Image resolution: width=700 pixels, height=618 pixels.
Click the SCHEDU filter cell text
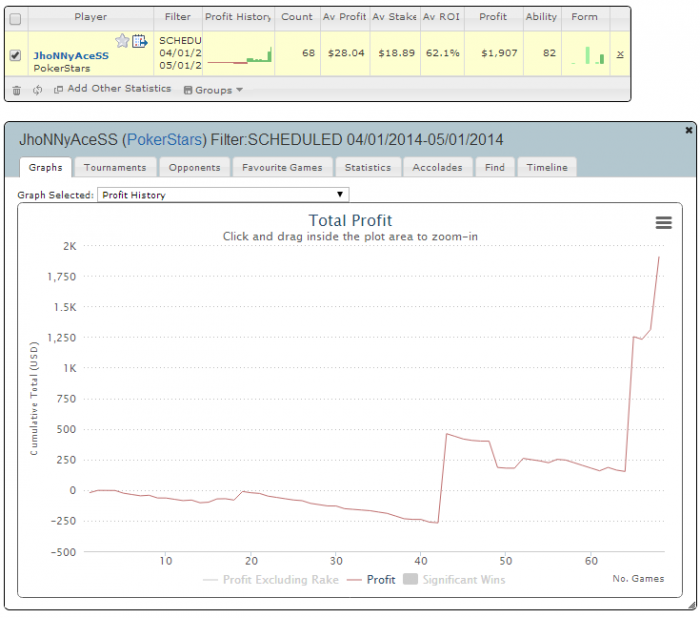(180, 41)
